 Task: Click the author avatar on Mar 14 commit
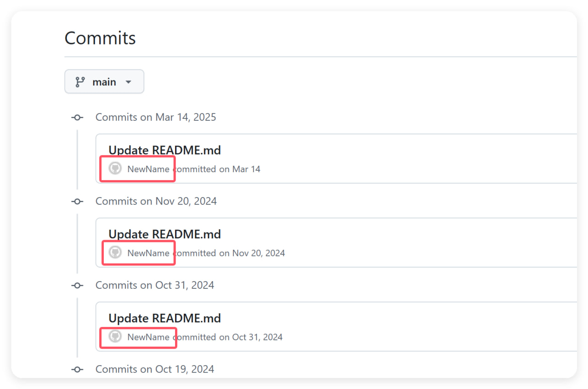[115, 168]
